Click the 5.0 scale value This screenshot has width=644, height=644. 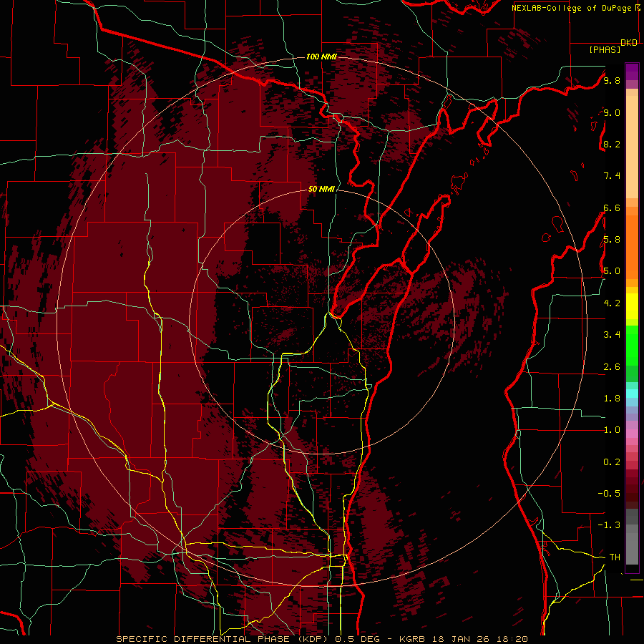(612, 271)
